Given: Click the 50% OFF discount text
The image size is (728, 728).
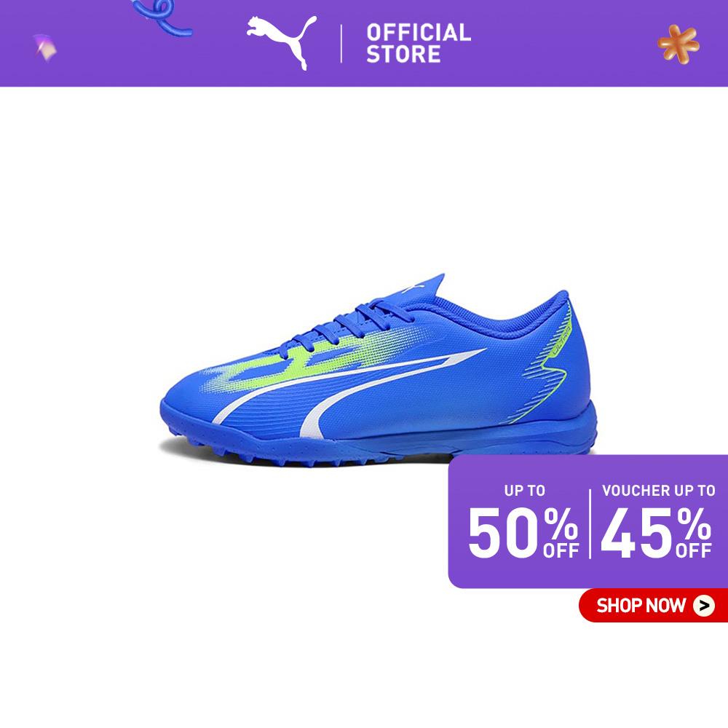Looking at the screenshot, I should tap(523, 533).
